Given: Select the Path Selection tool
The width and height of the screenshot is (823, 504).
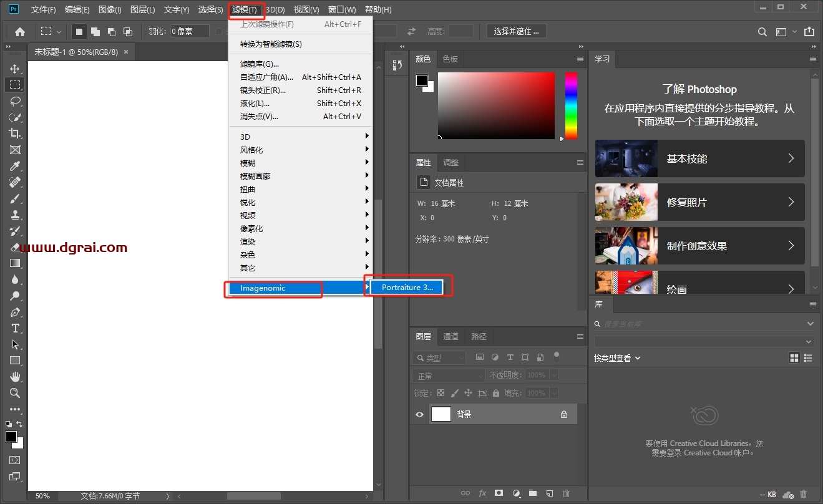Looking at the screenshot, I should pyautogui.click(x=15, y=344).
